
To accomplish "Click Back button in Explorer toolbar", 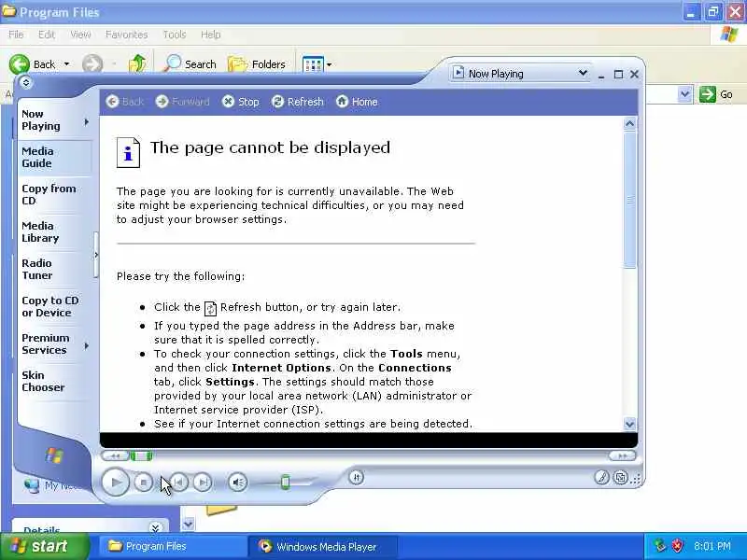I will pos(33,63).
